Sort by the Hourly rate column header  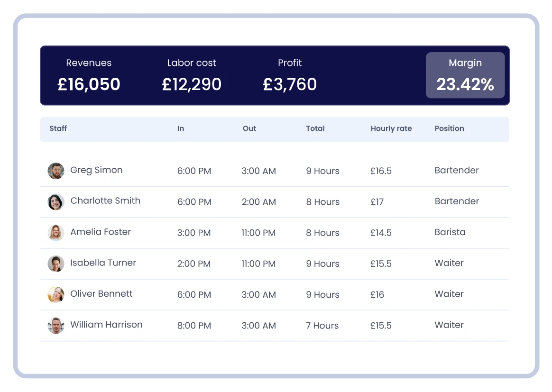point(391,128)
